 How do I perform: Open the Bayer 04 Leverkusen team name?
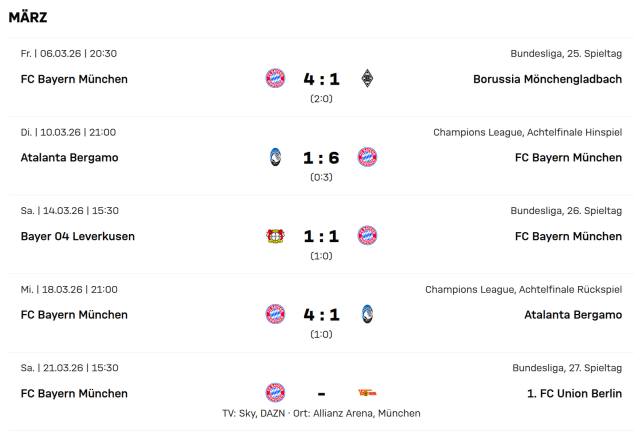(x=77, y=236)
